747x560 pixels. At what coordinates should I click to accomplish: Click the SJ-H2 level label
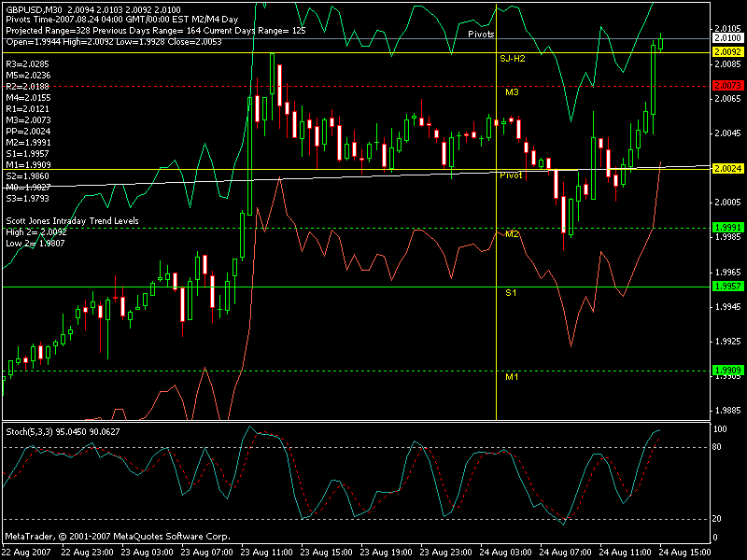[x=513, y=58]
